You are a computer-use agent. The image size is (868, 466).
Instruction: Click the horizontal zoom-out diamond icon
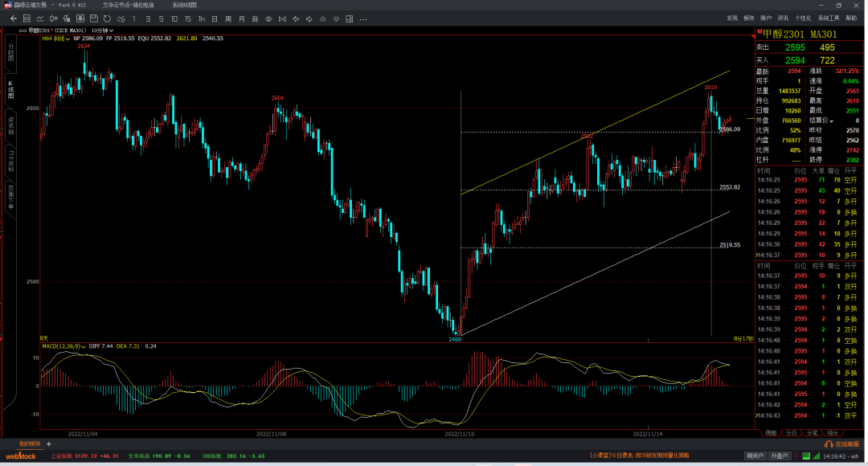[x=268, y=18]
